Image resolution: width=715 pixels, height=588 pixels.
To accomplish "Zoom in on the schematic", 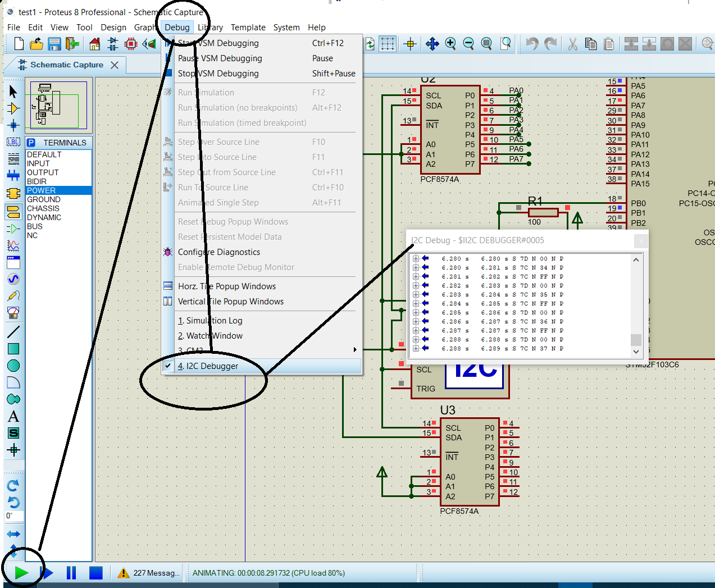I will (450, 44).
